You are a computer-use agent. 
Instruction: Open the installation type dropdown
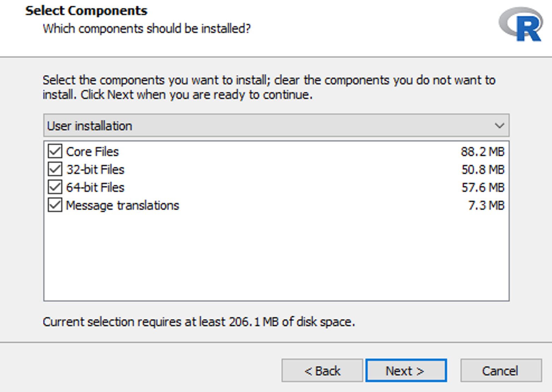500,125
